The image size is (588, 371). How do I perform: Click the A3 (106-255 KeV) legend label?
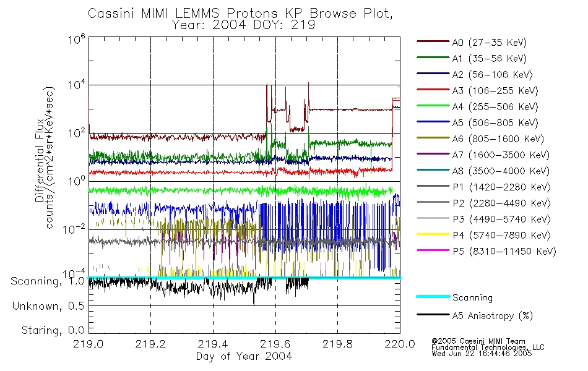point(495,91)
